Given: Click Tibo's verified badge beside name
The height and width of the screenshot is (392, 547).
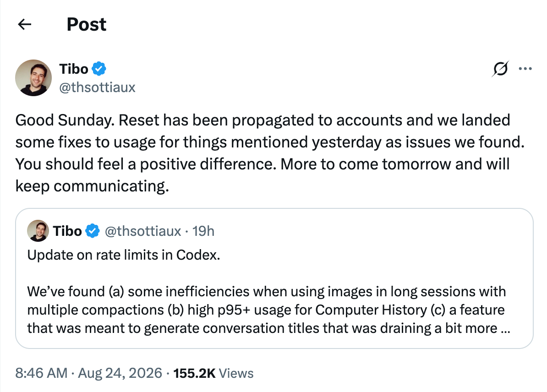Looking at the screenshot, I should 99,69.
